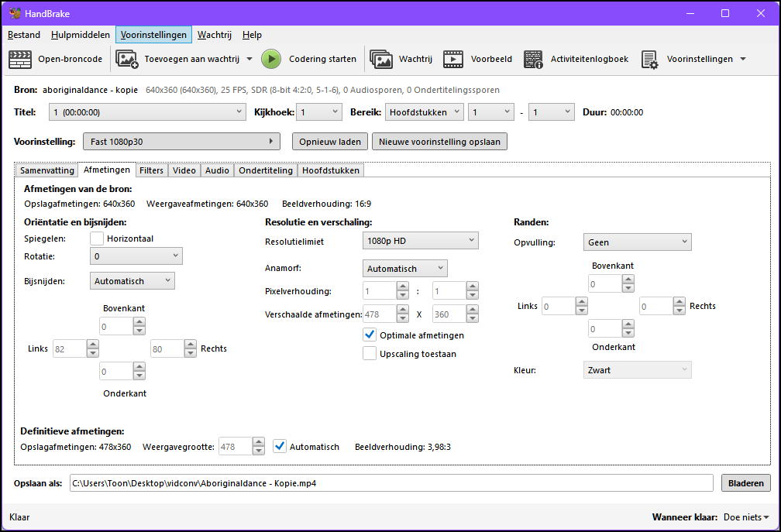Open de Resolutielimiet dropdown
Viewport: 781px width, 532px height.
[x=420, y=240]
